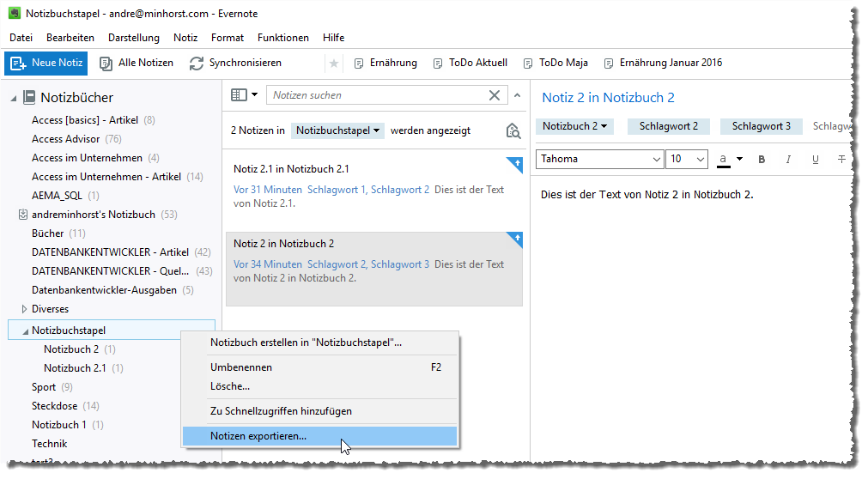Open the Notiz menu

(185, 38)
